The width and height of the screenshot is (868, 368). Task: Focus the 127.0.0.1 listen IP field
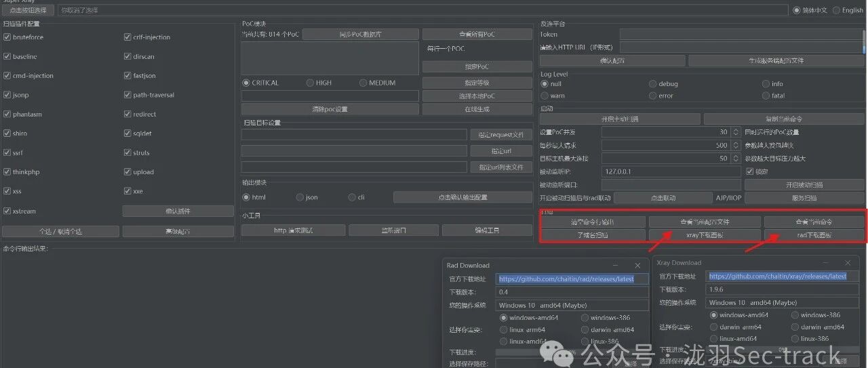(x=671, y=171)
